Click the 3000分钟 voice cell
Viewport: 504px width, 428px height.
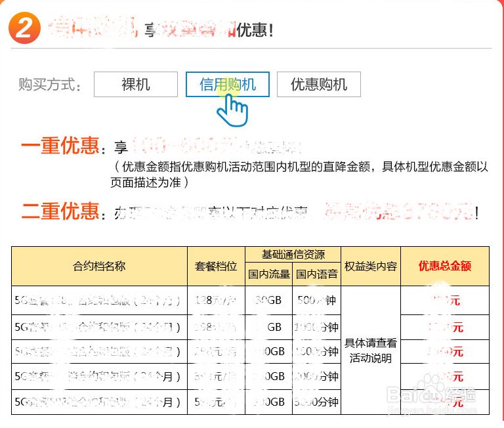pos(316,402)
